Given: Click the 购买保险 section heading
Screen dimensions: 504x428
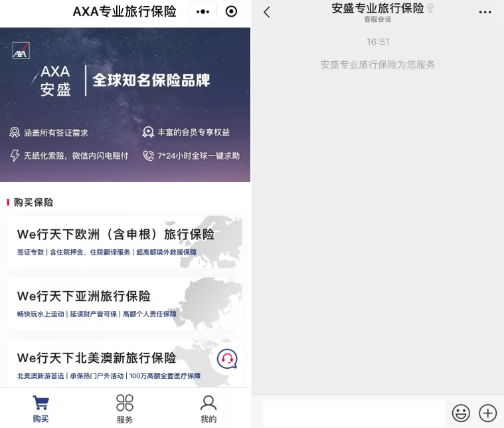Looking at the screenshot, I should click(33, 202).
